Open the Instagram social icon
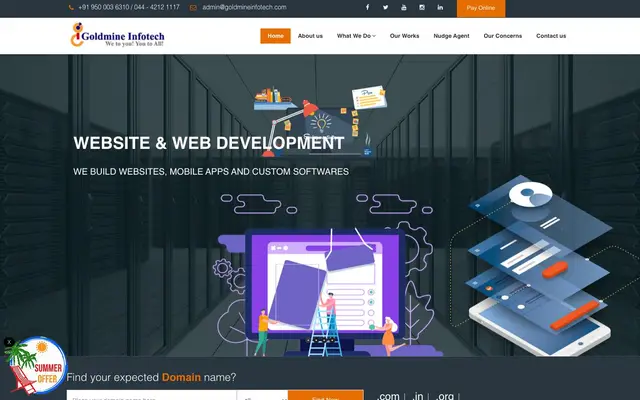This screenshot has height=400, width=640. pyautogui.click(x=422, y=7)
